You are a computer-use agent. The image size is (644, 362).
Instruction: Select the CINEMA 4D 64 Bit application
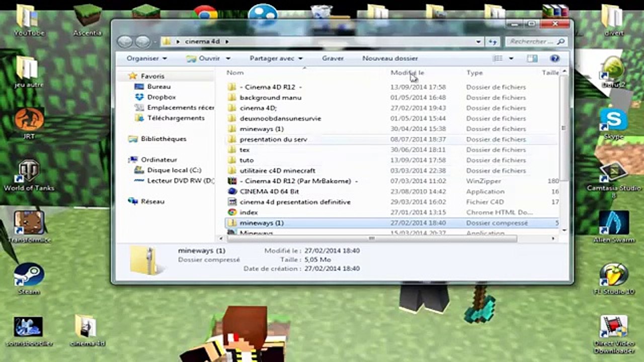[269, 192]
